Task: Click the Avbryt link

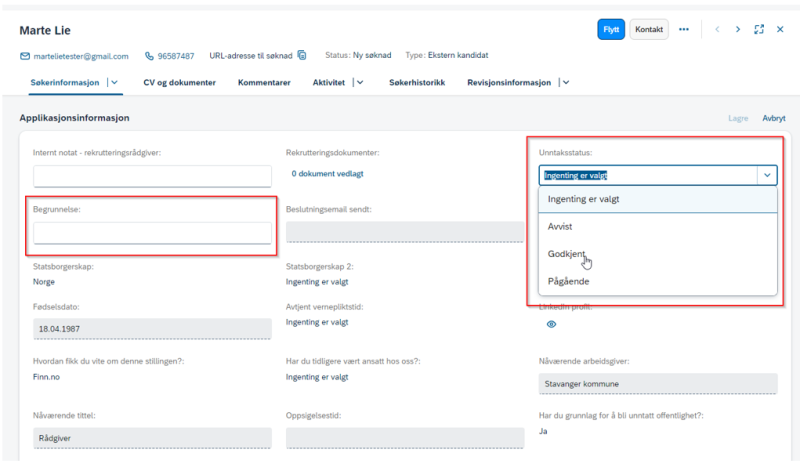Action: click(774, 118)
